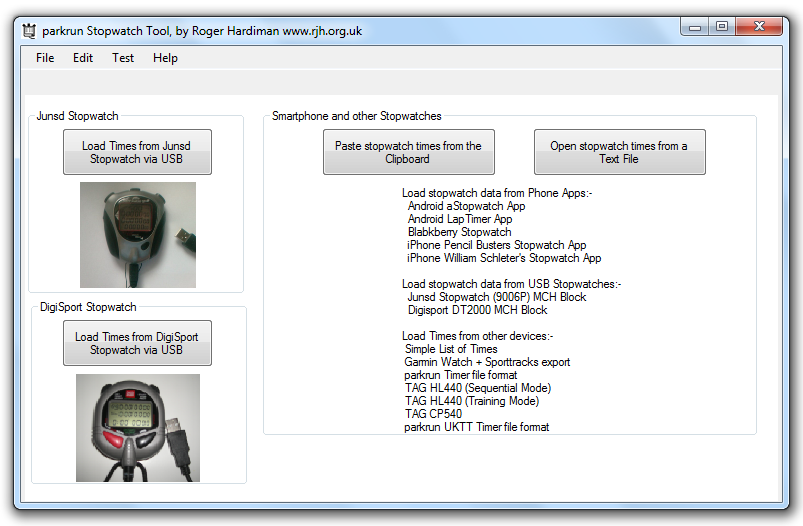
Task: Open the Edit menu
Action: point(83,58)
